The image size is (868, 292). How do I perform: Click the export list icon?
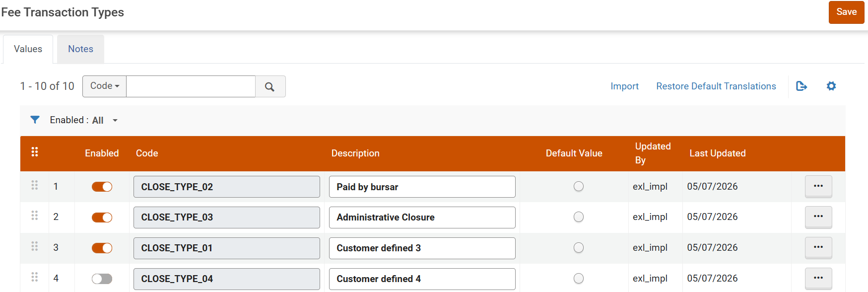click(x=801, y=86)
